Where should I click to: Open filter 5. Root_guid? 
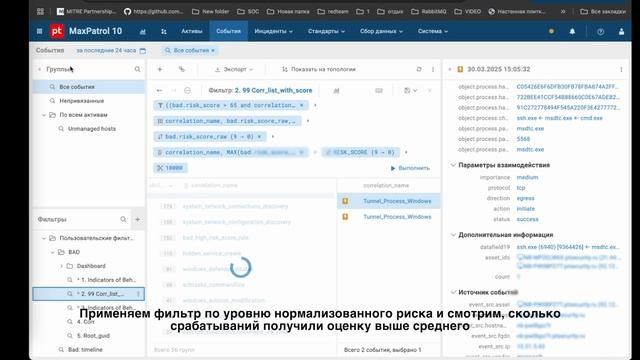tap(93, 336)
